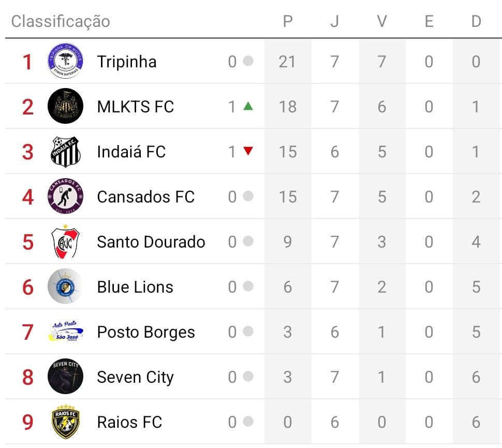Click the red down arrow for Indaiá FC

[248, 151]
